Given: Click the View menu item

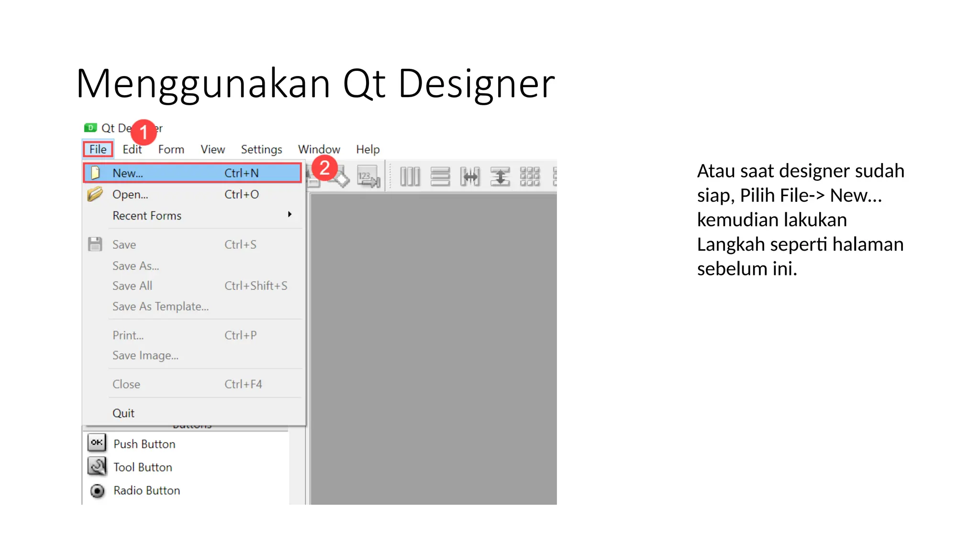Looking at the screenshot, I should [212, 150].
